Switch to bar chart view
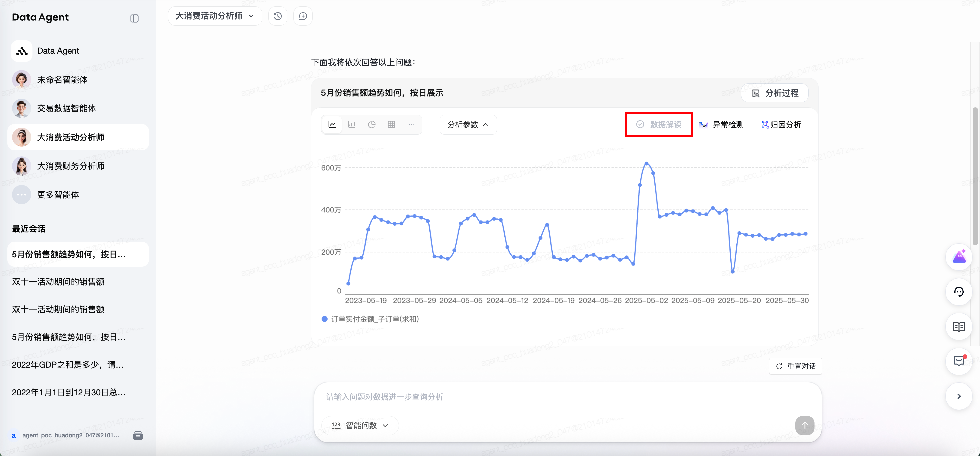 (x=352, y=124)
